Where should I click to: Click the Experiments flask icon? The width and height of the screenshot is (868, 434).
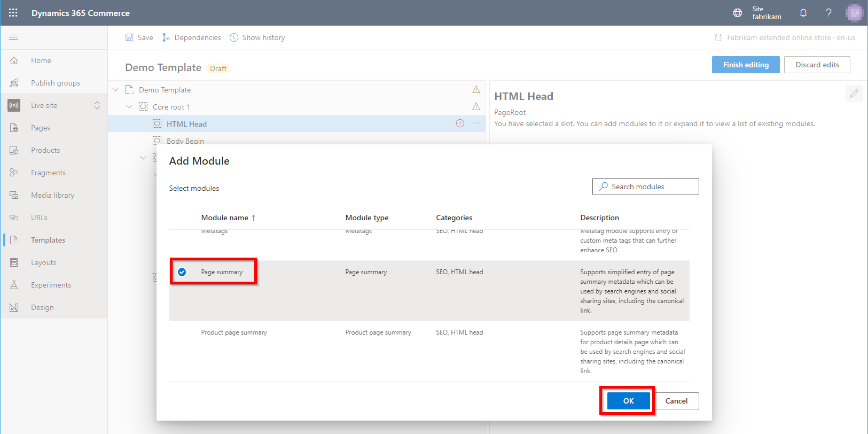tap(14, 285)
